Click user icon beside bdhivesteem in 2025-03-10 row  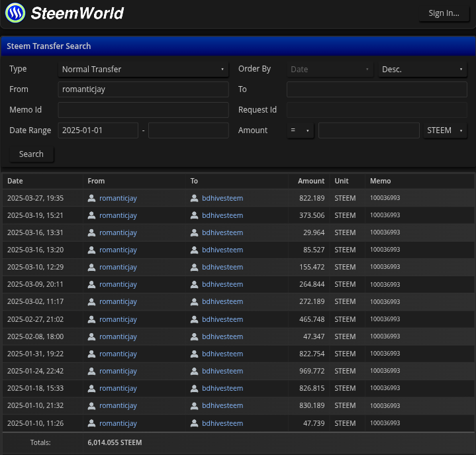point(194,268)
